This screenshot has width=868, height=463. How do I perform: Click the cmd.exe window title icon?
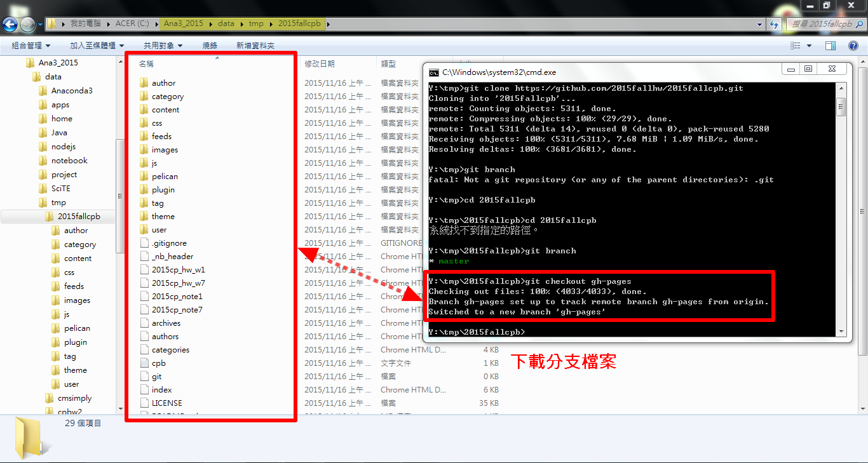[434, 72]
